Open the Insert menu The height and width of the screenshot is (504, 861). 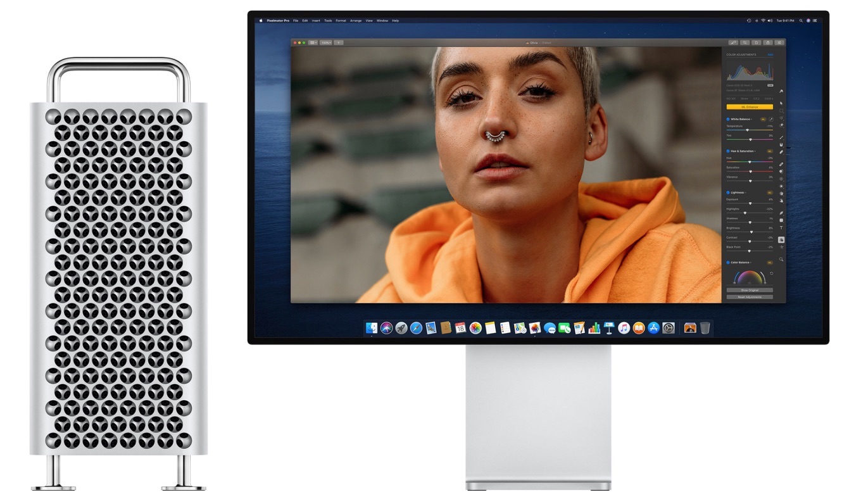(316, 21)
